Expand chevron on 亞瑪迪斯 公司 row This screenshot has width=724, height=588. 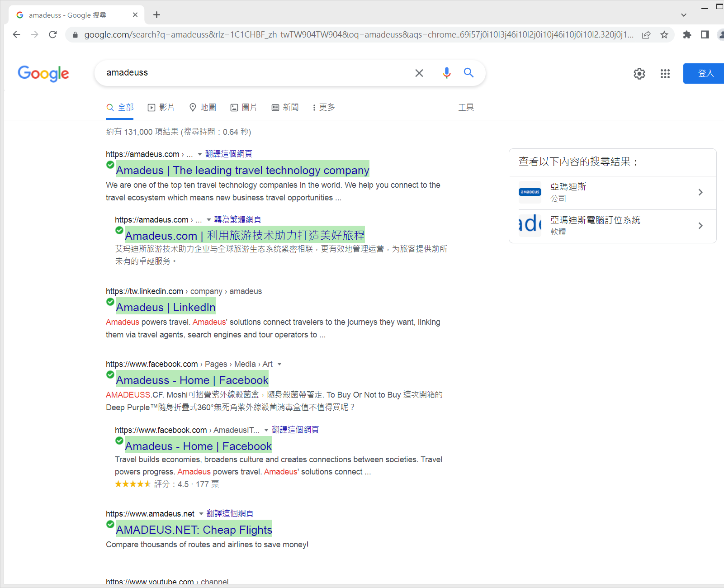pos(700,192)
